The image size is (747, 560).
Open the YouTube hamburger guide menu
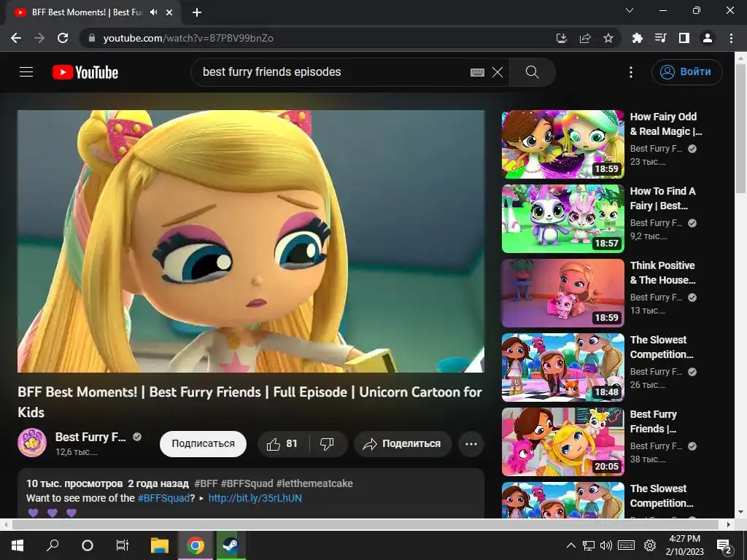(26, 72)
